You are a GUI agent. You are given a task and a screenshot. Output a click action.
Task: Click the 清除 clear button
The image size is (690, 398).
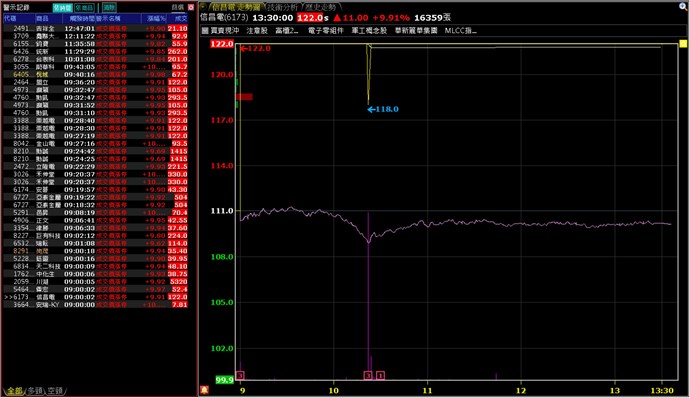click(109, 7)
